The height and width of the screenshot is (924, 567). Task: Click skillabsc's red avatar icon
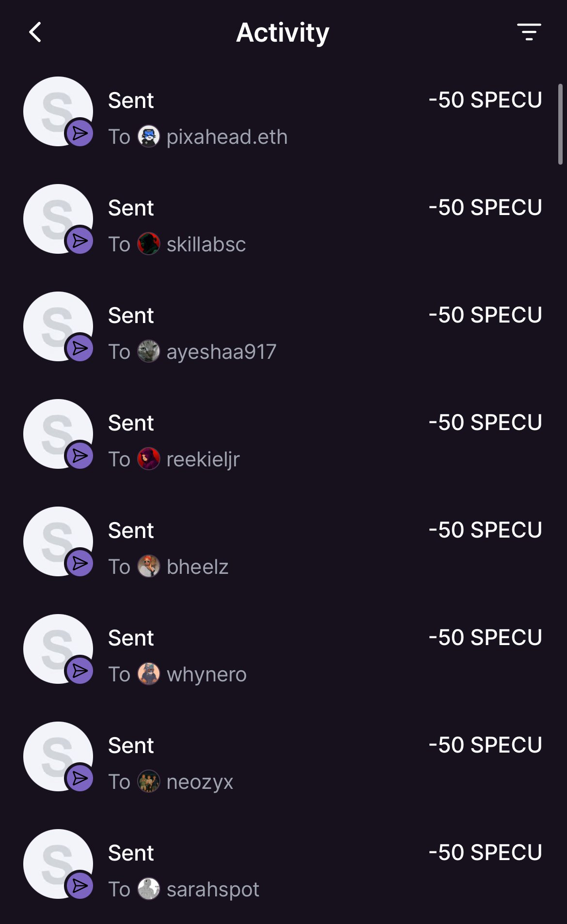click(149, 244)
